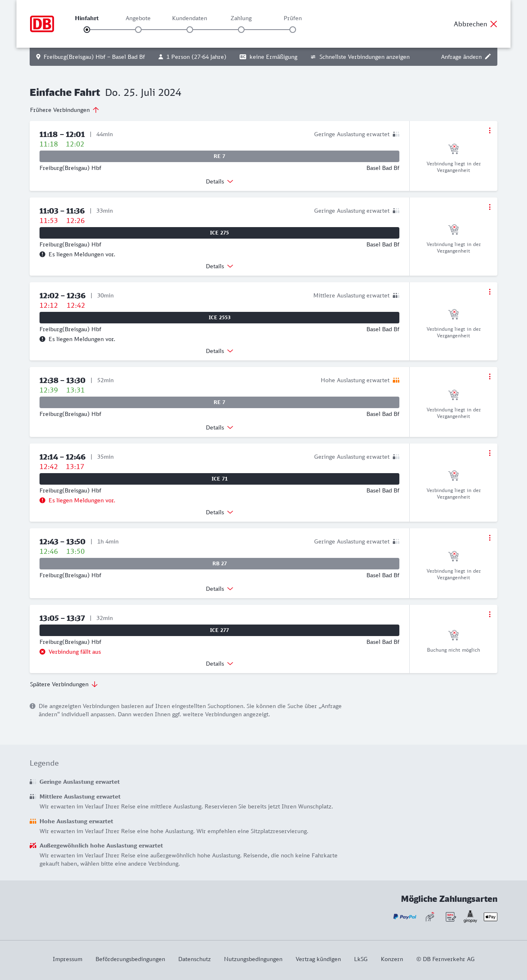
Task: Edit the query via Anfrage ändern
Action: click(465, 57)
